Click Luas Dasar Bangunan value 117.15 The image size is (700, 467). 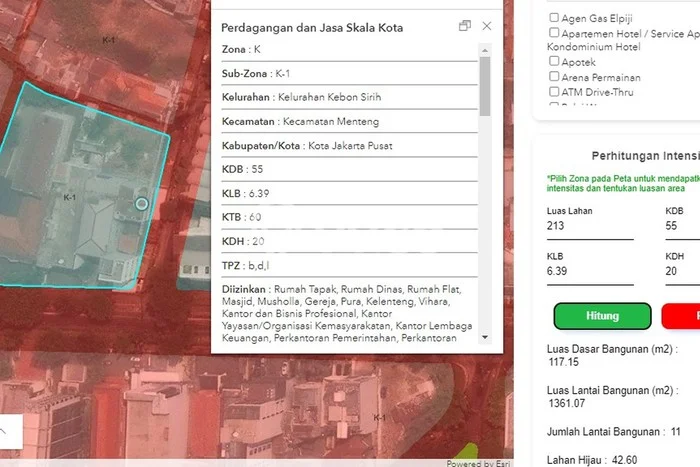pos(563,362)
